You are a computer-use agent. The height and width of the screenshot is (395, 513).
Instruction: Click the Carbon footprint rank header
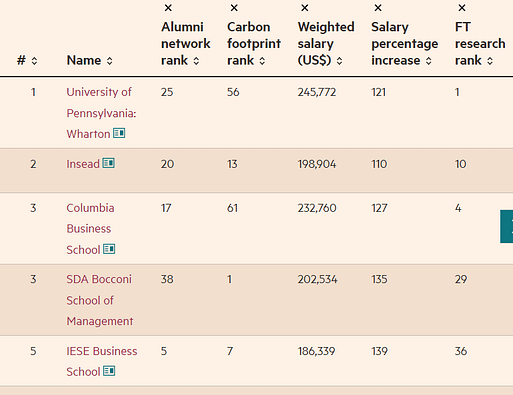click(x=254, y=44)
